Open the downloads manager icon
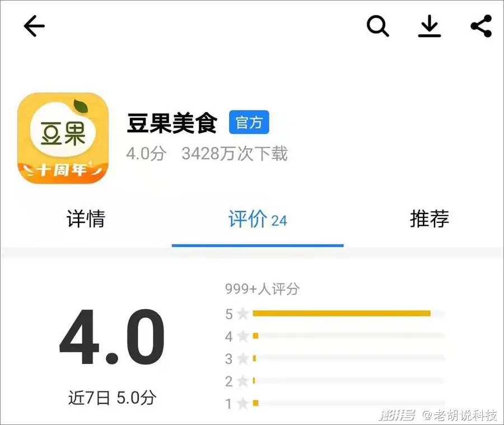504x425 pixels. click(x=430, y=26)
